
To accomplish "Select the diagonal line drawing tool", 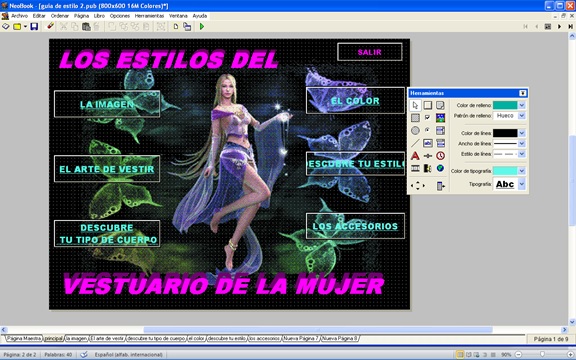I will [415, 143].
